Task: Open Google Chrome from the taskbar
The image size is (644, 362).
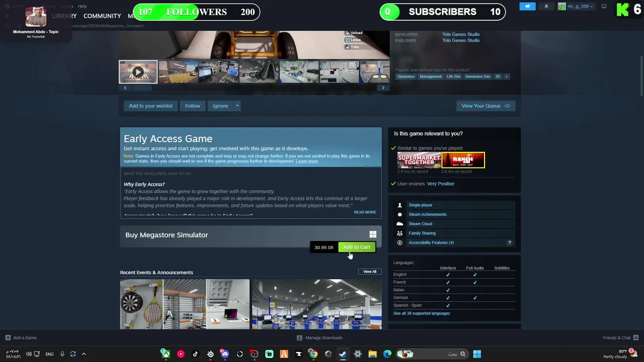Action: pyautogui.click(x=313, y=354)
